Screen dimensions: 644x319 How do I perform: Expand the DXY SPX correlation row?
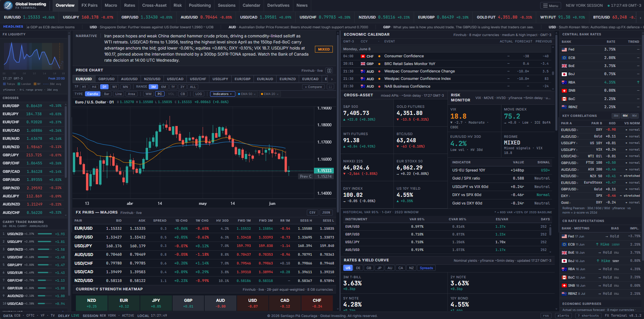(x=600, y=196)
